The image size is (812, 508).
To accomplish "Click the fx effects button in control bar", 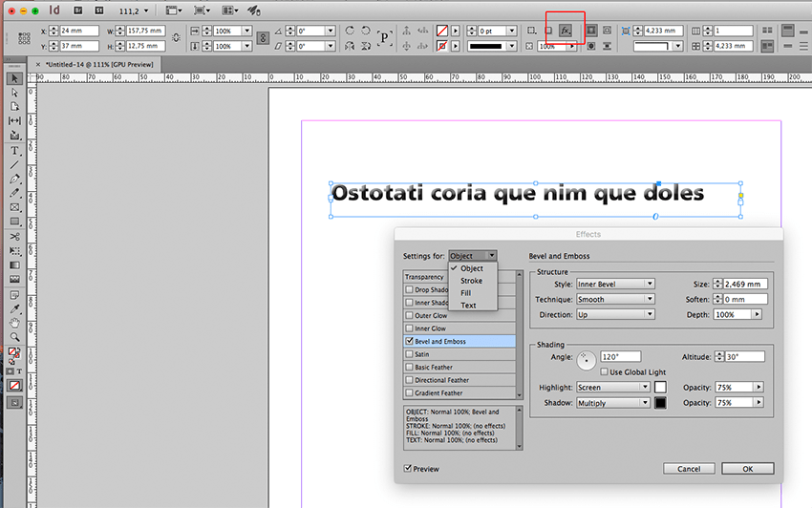I will coord(566,31).
